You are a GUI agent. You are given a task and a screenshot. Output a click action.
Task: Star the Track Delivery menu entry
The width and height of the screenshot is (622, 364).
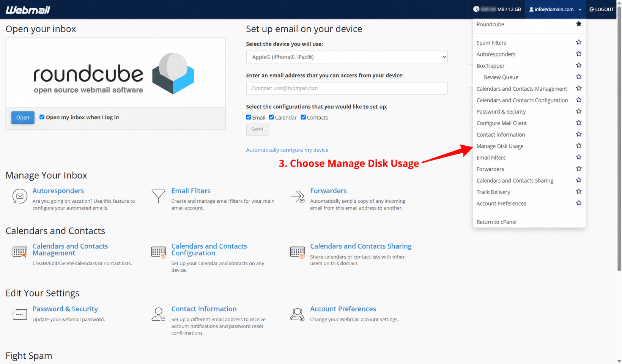pos(578,191)
